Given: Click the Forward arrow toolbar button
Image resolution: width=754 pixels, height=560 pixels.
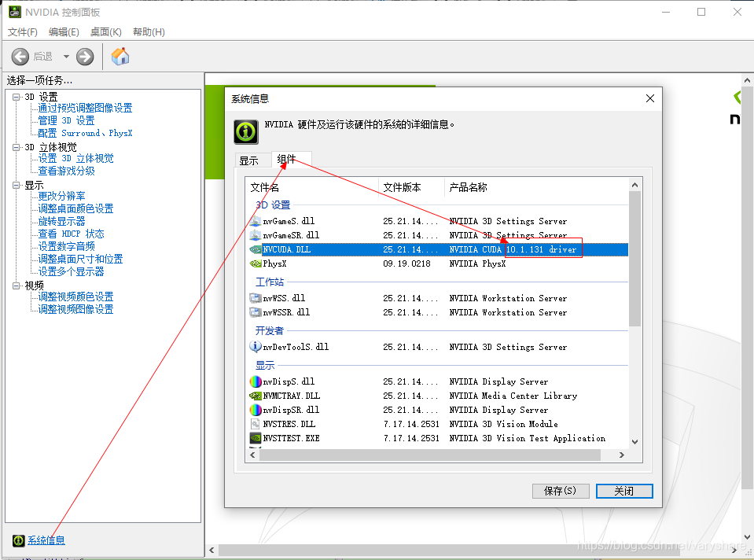Looking at the screenshot, I should click(85, 57).
